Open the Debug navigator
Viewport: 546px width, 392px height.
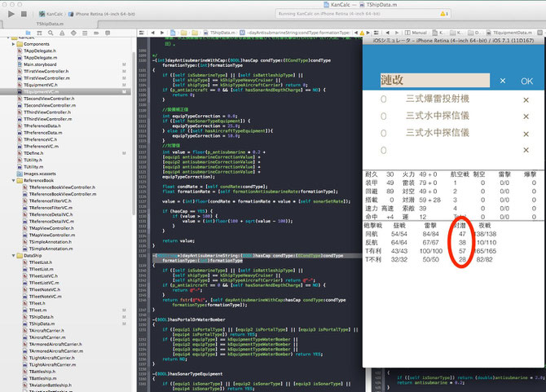click(85, 33)
